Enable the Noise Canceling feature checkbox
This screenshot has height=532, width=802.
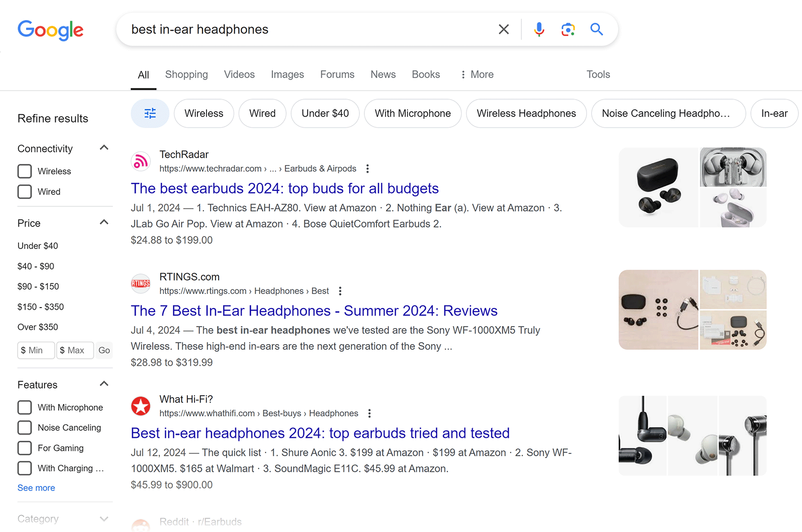coord(24,427)
